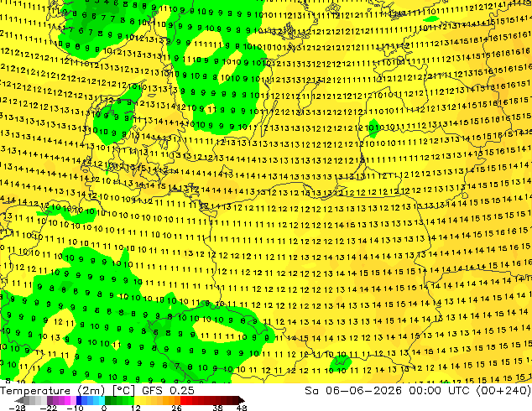Click the '-22' legend label
The width and height of the screenshot is (532, 411).
click(x=48, y=408)
